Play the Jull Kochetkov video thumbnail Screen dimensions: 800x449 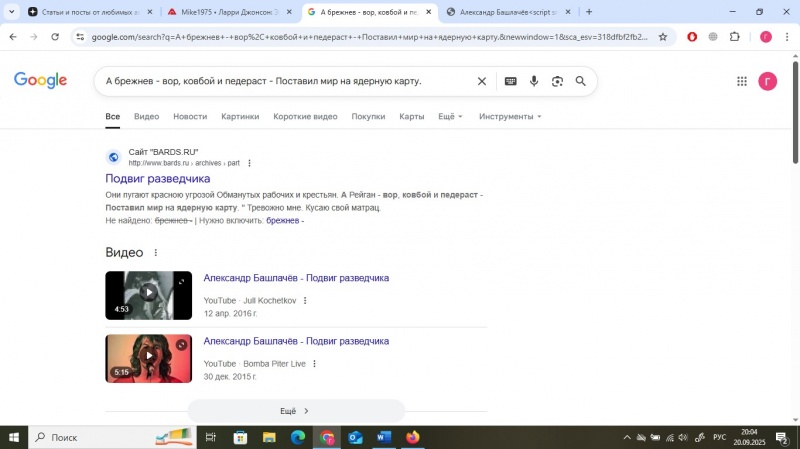[x=148, y=295]
